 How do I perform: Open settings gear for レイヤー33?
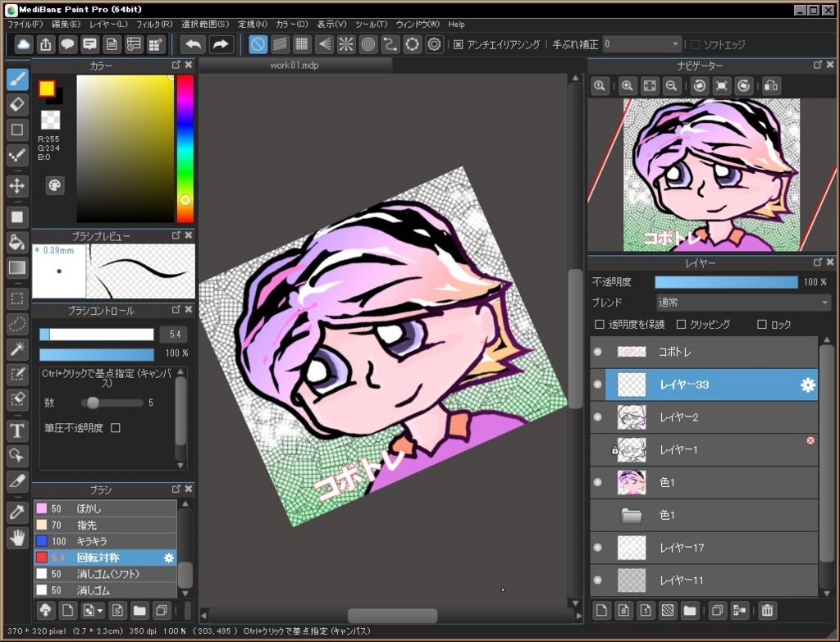[808, 385]
